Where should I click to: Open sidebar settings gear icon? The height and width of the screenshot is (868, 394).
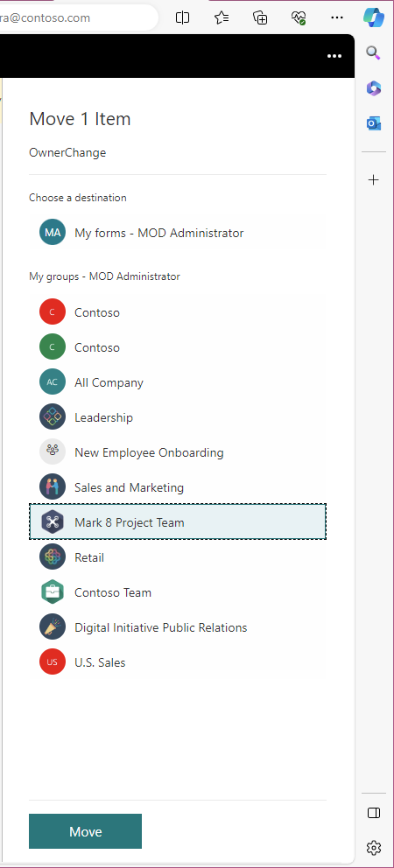[x=374, y=848]
